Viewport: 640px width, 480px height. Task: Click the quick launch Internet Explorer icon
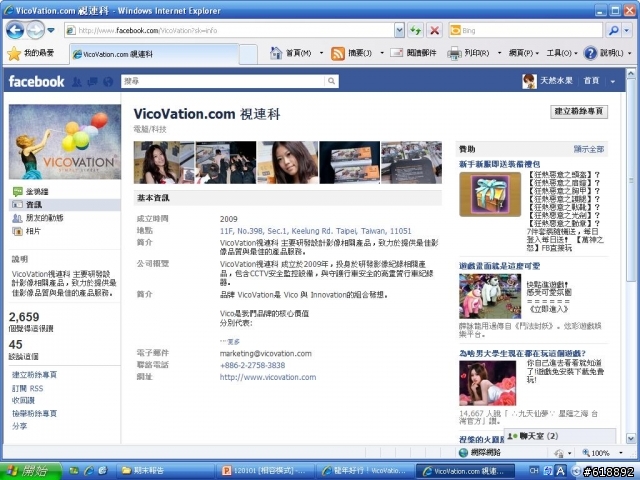coord(89,471)
